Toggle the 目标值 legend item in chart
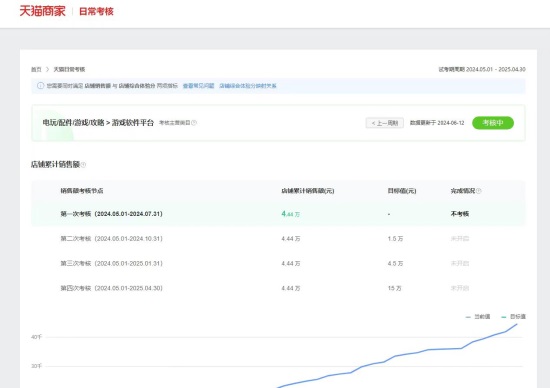Image resolution: width=550 pixels, height=388 pixels. pyautogui.click(x=514, y=316)
